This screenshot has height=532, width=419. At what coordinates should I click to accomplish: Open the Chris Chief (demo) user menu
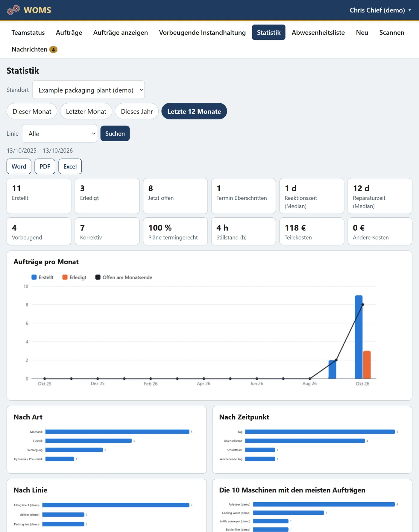[380, 10]
